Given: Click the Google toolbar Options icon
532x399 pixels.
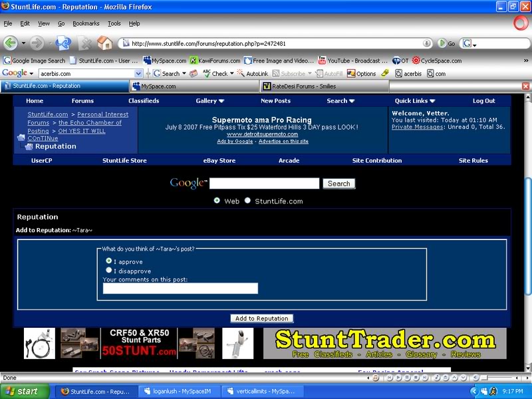Looking at the screenshot, I should 350,73.
